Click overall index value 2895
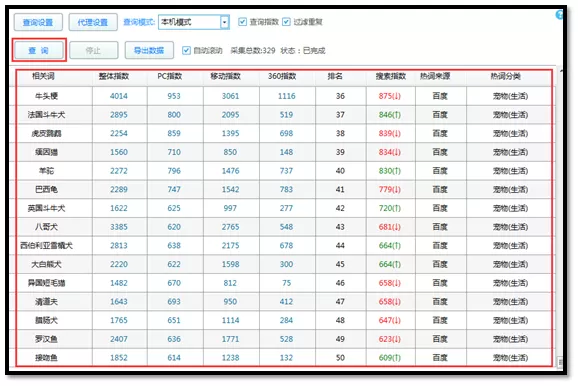The width and height of the screenshot is (578, 386). pos(119,115)
